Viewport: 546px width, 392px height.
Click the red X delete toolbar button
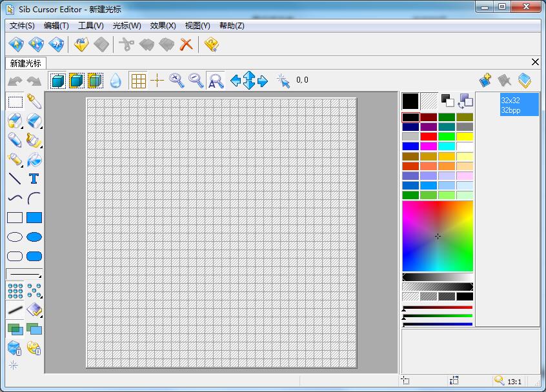pyautogui.click(x=185, y=44)
